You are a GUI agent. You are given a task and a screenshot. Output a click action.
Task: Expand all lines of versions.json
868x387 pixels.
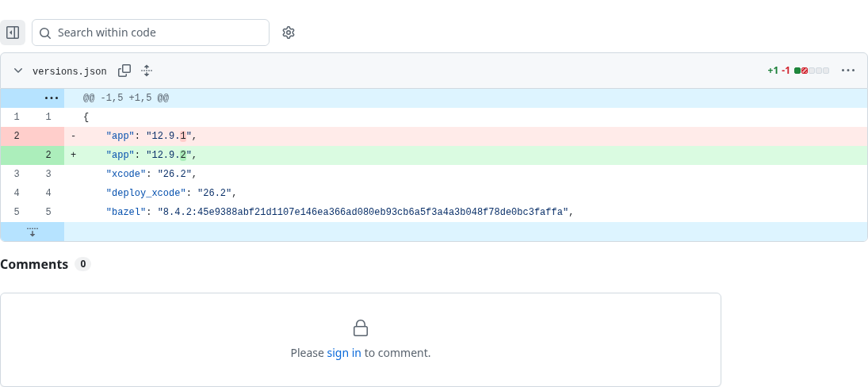[x=146, y=71]
